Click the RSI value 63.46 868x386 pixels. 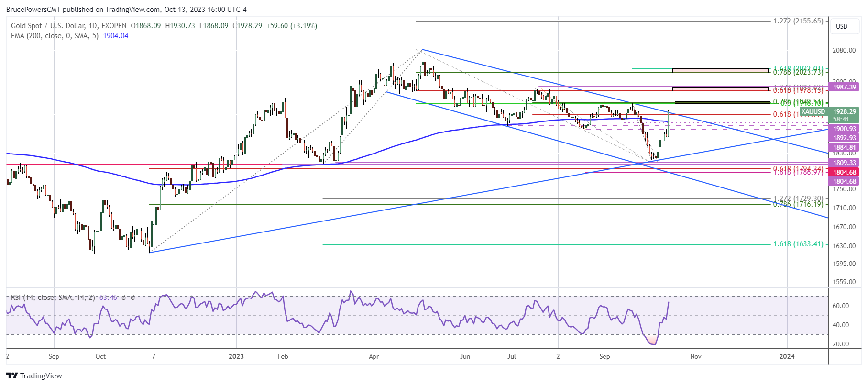108,298
